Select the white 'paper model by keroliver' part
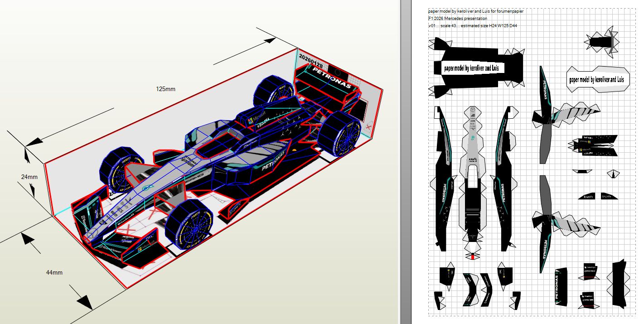The width and height of the screenshot is (644, 324). click(597, 79)
